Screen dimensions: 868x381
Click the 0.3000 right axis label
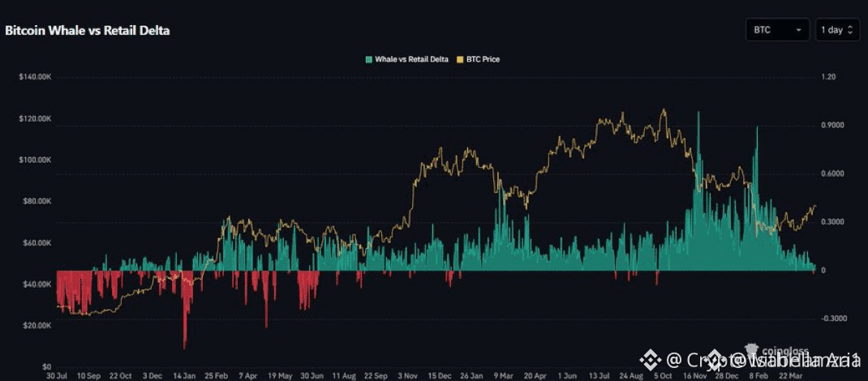[831, 222]
